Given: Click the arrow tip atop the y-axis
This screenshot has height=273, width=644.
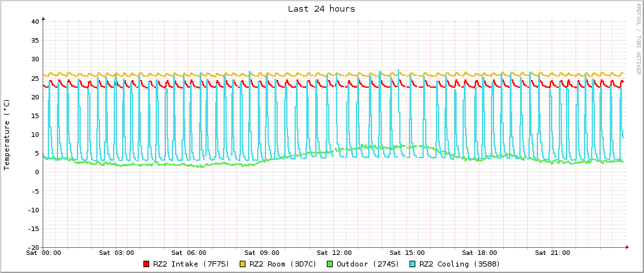Looking at the screenshot, I should (43, 18).
